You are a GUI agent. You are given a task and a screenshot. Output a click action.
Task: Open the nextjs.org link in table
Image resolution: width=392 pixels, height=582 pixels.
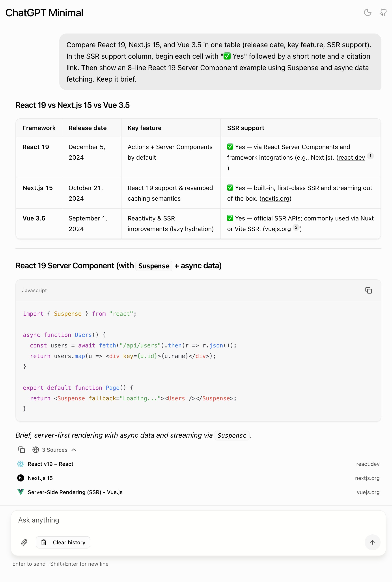coord(275,198)
